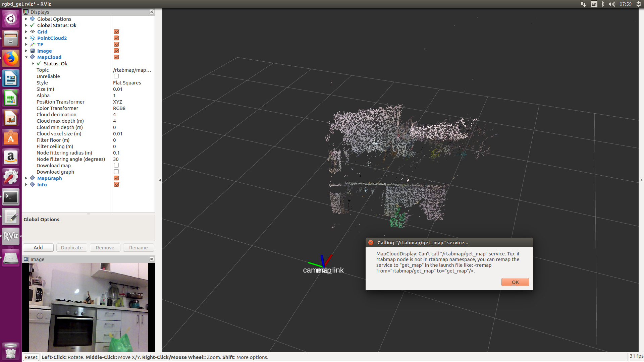Click OK in the get_map error dialog
Screen dimensions: 644x362
515,282
